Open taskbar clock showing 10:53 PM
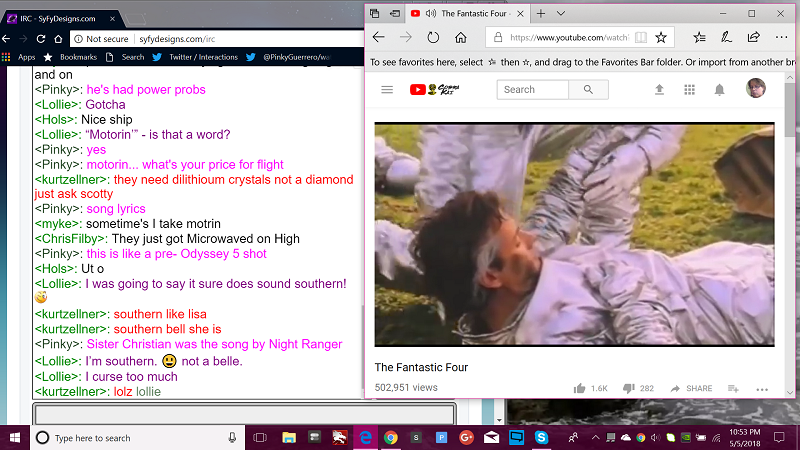Image resolution: width=800 pixels, height=450 pixels. tap(745, 438)
